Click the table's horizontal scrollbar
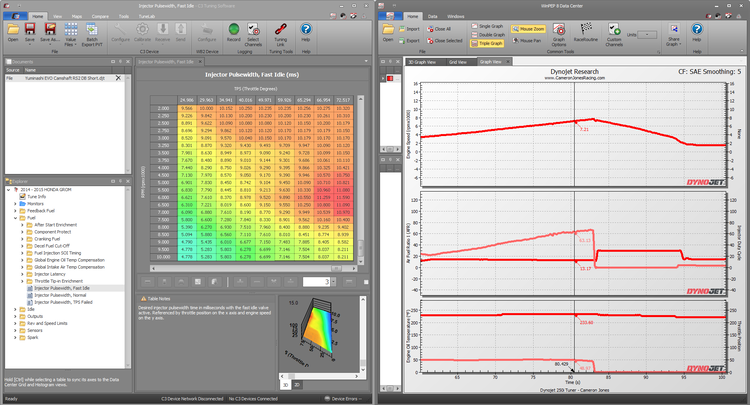750x405 pixels. (254, 269)
